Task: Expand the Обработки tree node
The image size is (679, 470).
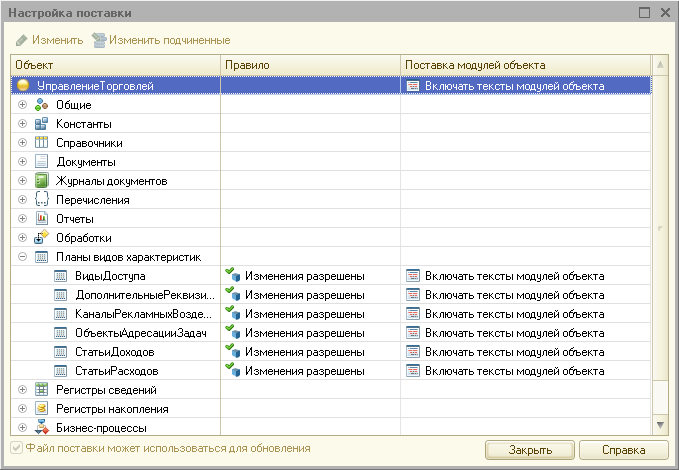Action: [23, 238]
